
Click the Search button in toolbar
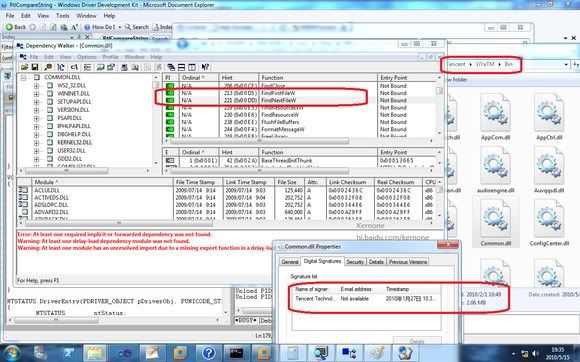tap(136, 27)
